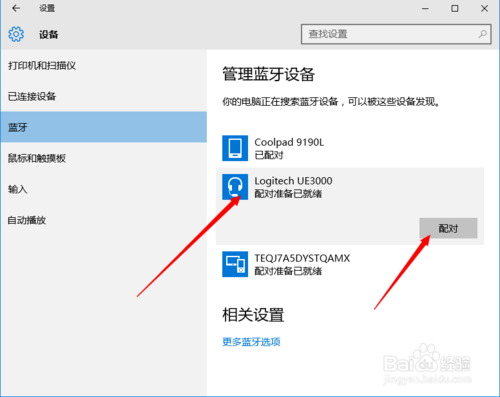Screen dimensions: 500x397
Task: Click 配对准备已就绪 under Logitech UE3000
Action: [288, 194]
